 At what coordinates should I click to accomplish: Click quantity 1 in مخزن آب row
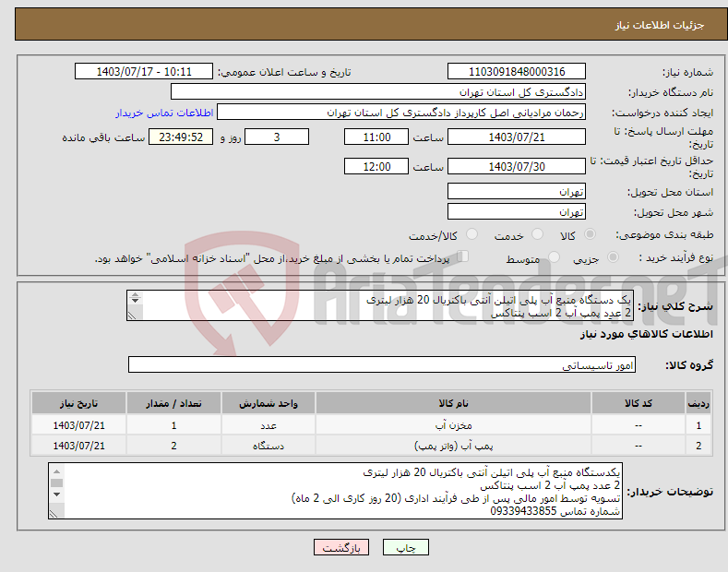tap(173, 424)
